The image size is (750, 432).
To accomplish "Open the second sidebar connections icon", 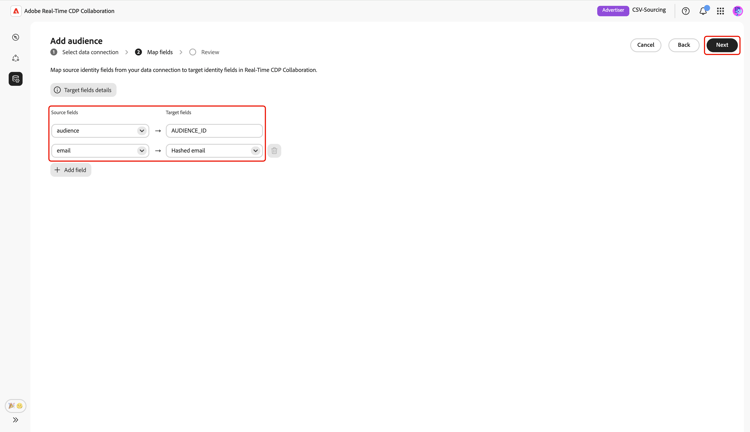I will [16, 58].
